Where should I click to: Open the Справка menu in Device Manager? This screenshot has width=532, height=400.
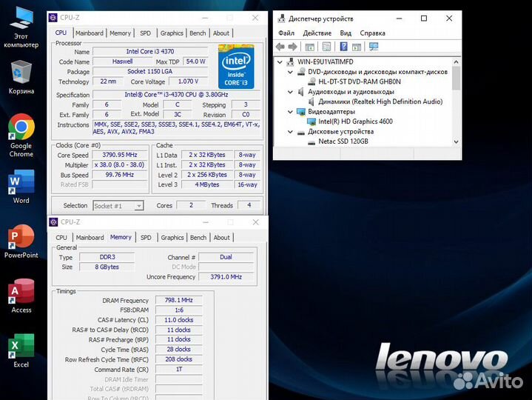point(372,33)
